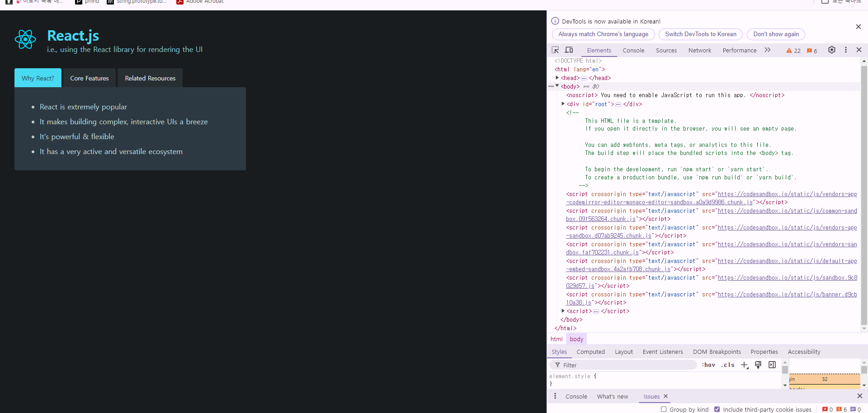This screenshot has height=413, width=868.
Task: Activate the inspect element picker icon
Action: coord(555,50)
